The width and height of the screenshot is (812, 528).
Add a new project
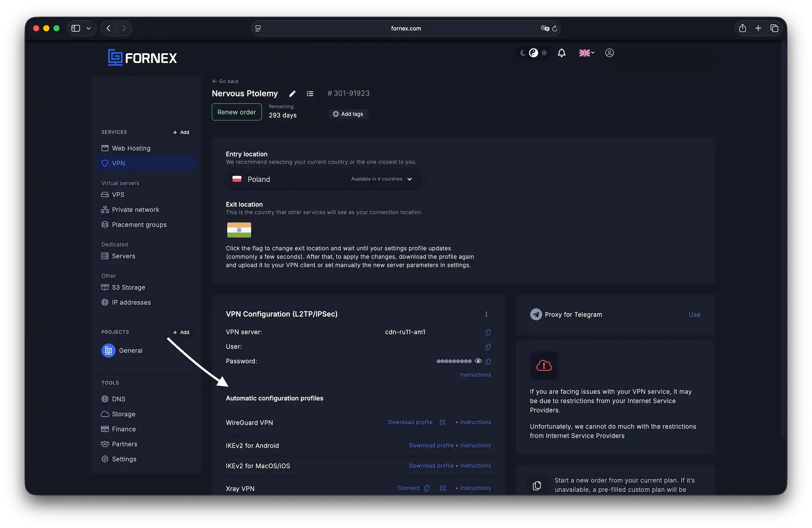(x=181, y=333)
